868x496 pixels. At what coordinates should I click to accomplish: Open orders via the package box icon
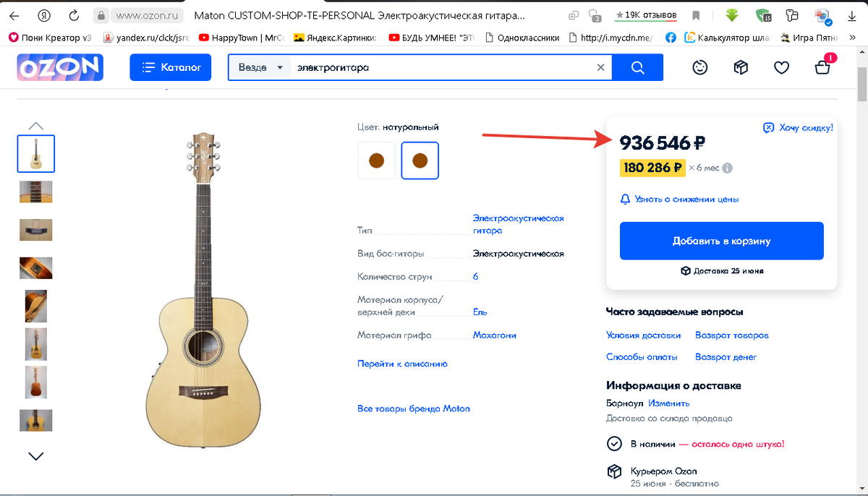click(x=741, y=67)
